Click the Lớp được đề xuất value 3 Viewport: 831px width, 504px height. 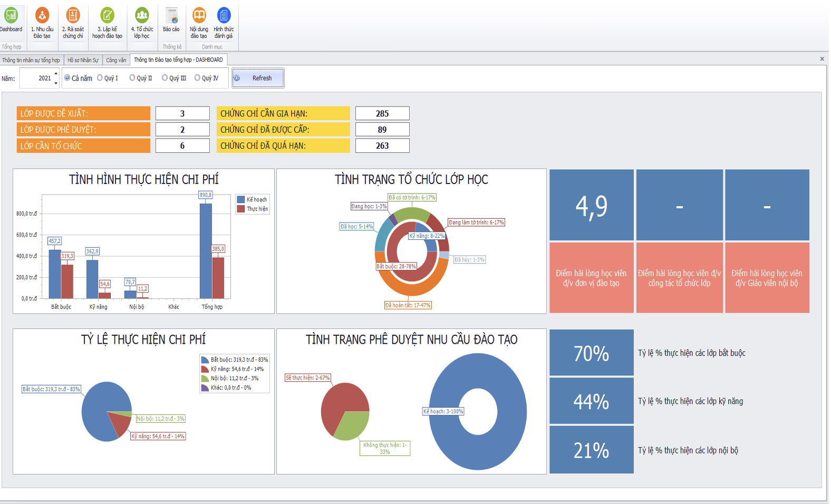(182, 113)
